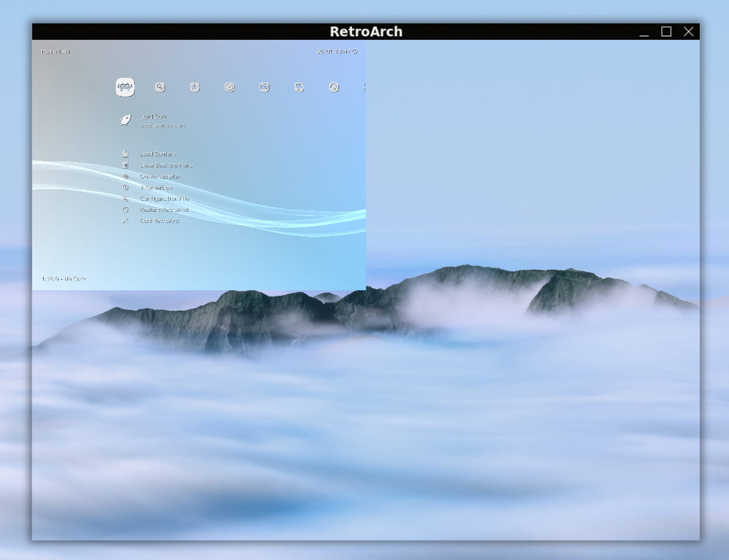Select Quit RetroArch
The height and width of the screenshot is (560, 729).
point(160,221)
